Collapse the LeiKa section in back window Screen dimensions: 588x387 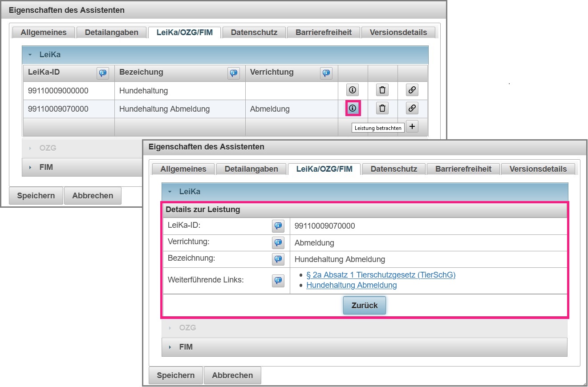pos(225,55)
